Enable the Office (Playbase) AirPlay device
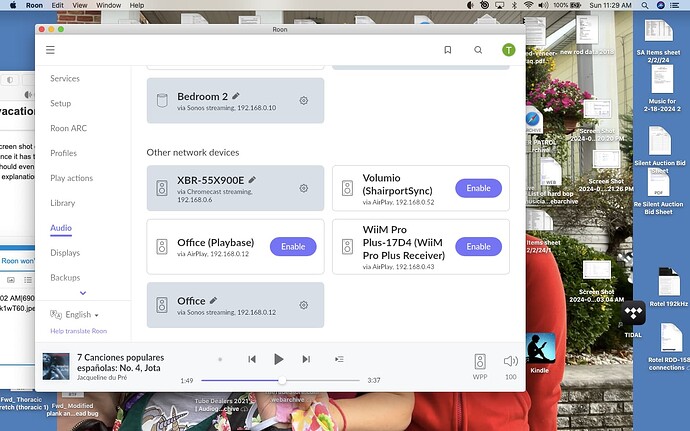 click(x=293, y=247)
